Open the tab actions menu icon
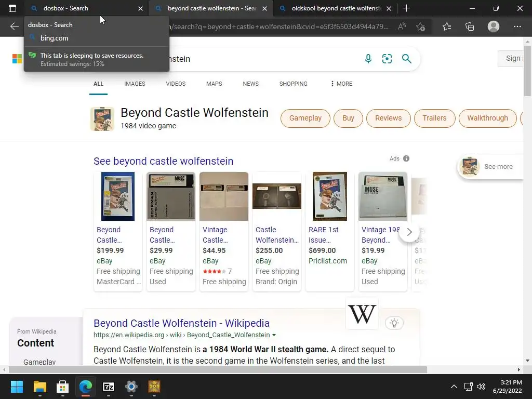532x399 pixels. point(12,8)
